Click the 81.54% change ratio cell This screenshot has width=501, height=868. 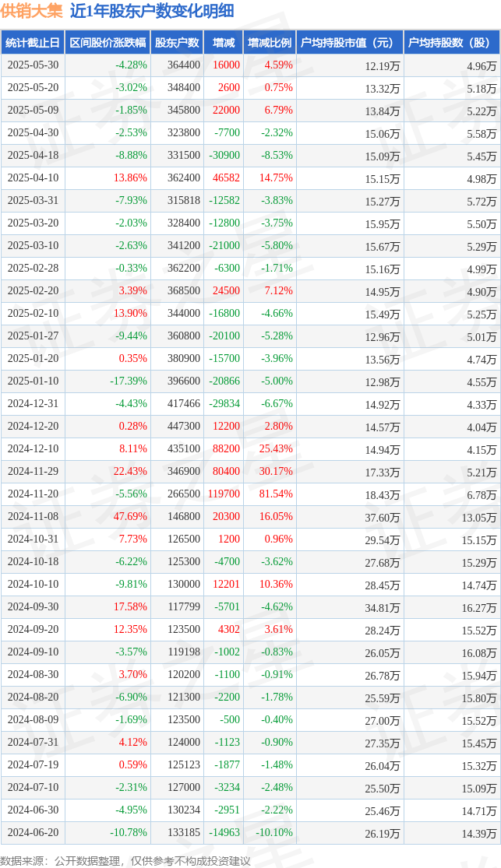click(x=274, y=494)
